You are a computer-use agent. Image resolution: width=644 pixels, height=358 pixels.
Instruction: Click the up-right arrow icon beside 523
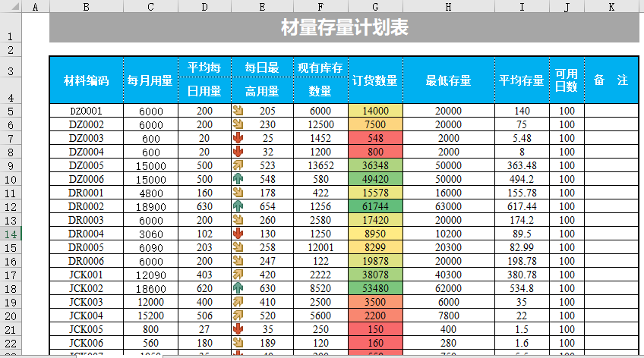click(x=238, y=165)
